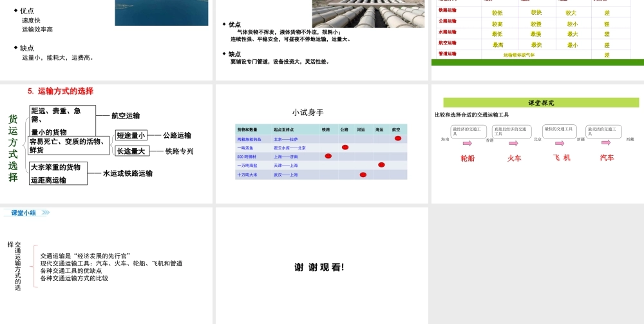Click the '短途量小' box
This screenshot has width=644, height=324.
coord(131,135)
